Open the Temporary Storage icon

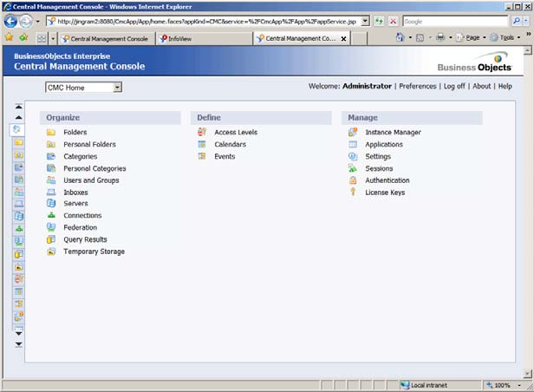[51, 252]
